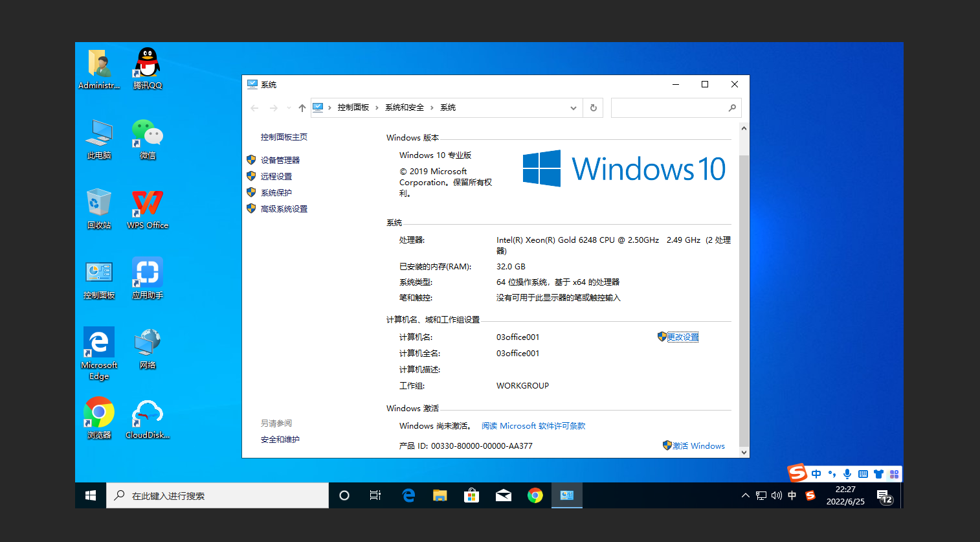Expand the chevron after 系统和安全 in breadcrumb
The height and width of the screenshot is (542, 980).
coord(432,108)
